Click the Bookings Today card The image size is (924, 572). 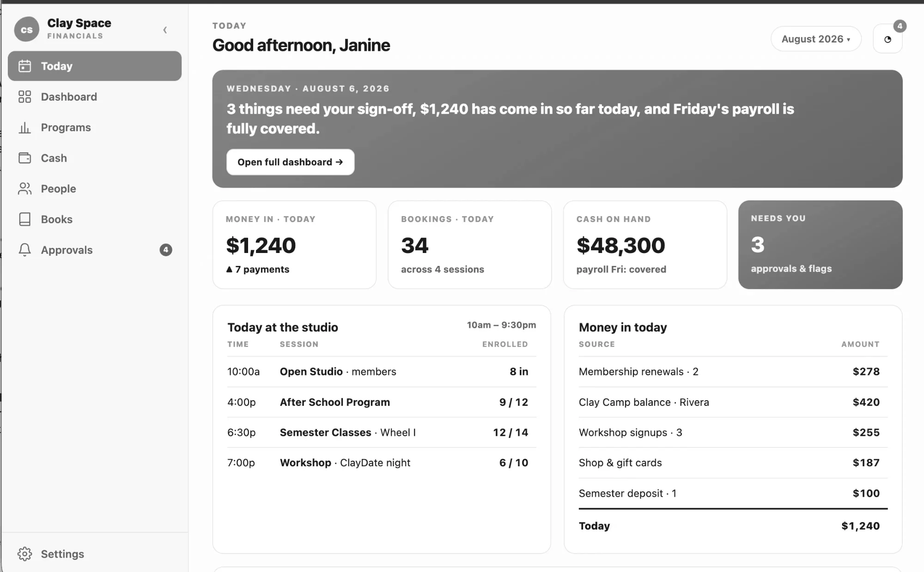click(469, 245)
